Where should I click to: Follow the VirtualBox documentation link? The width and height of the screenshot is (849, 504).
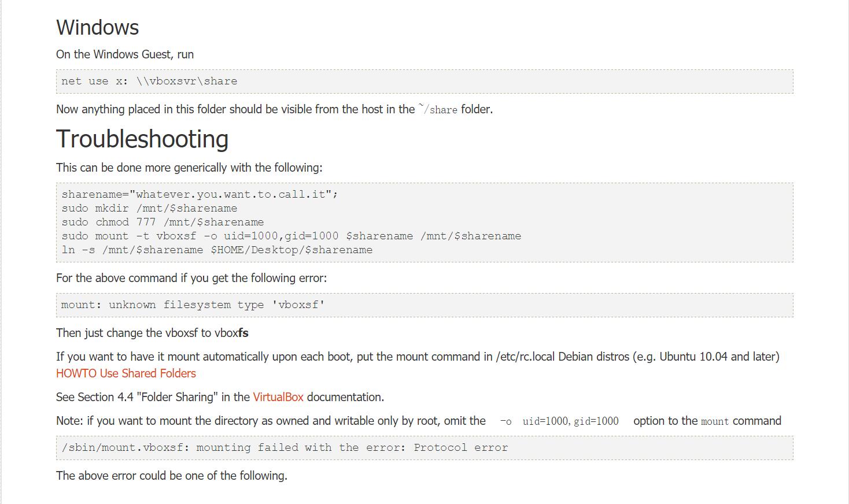278,397
